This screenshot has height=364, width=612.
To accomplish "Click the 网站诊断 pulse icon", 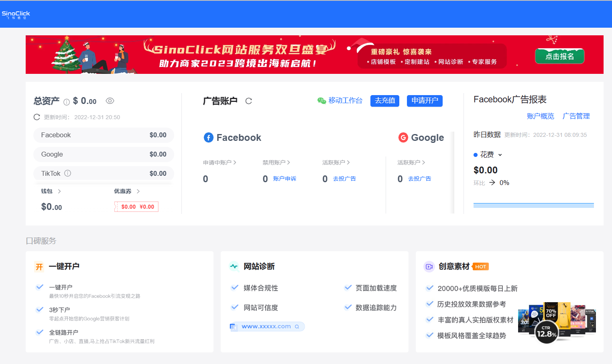I will [234, 266].
